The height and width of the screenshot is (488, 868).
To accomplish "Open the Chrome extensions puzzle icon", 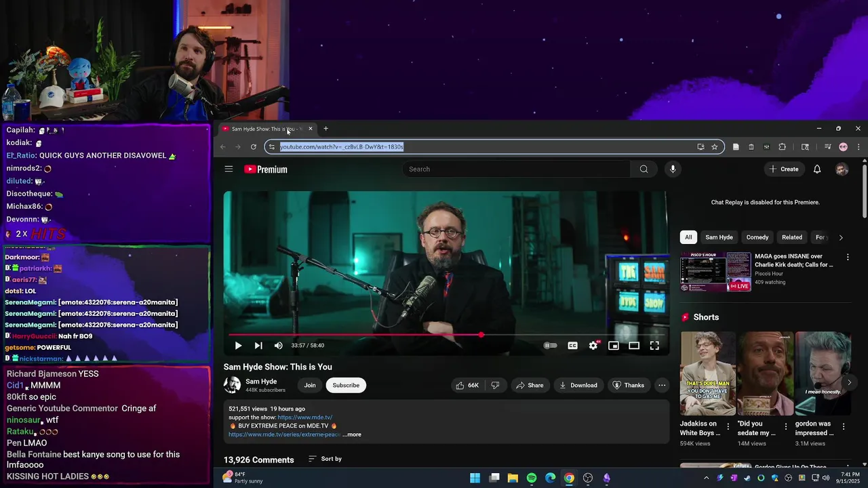I will coord(782,147).
